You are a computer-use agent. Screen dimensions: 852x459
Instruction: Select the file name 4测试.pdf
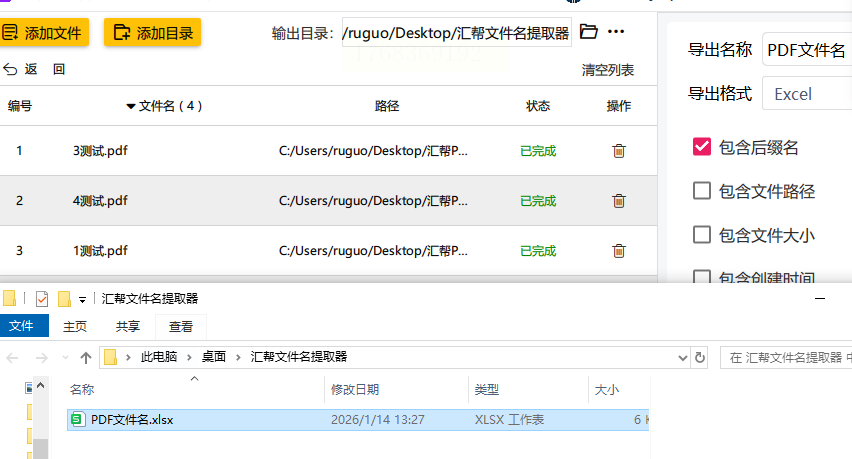[x=100, y=200]
